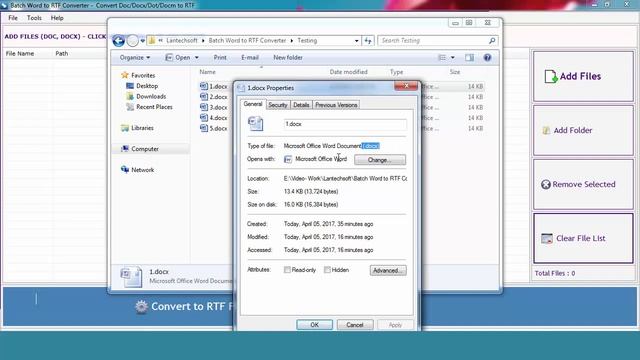Click the Remove Selected cross icon
Viewport: 640px width, 360px height.
[546, 184]
